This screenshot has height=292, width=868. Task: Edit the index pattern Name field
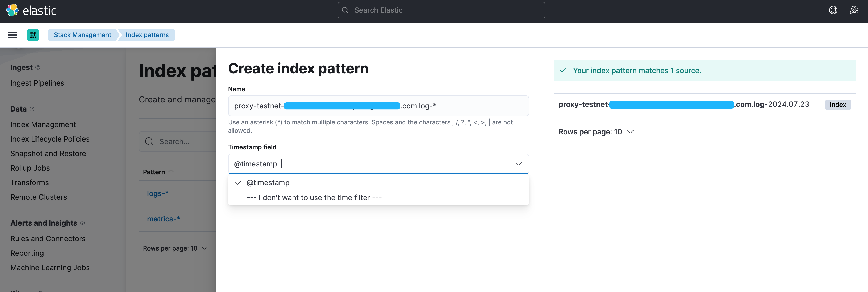pyautogui.click(x=378, y=106)
